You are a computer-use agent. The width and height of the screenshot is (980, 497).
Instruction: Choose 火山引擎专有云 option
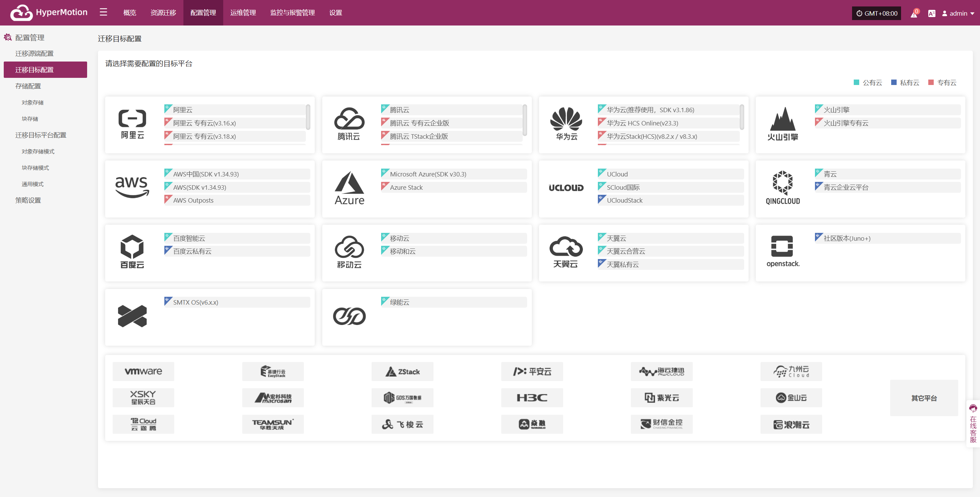point(887,123)
